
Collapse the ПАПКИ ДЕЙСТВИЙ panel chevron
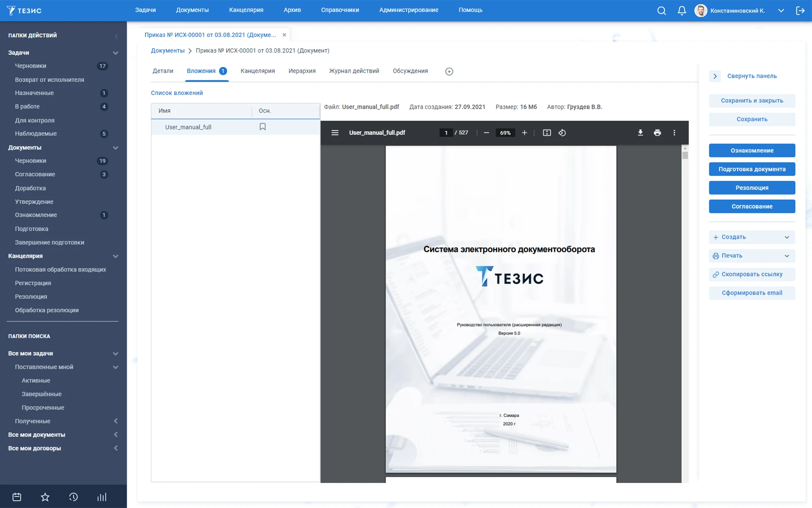tap(116, 36)
